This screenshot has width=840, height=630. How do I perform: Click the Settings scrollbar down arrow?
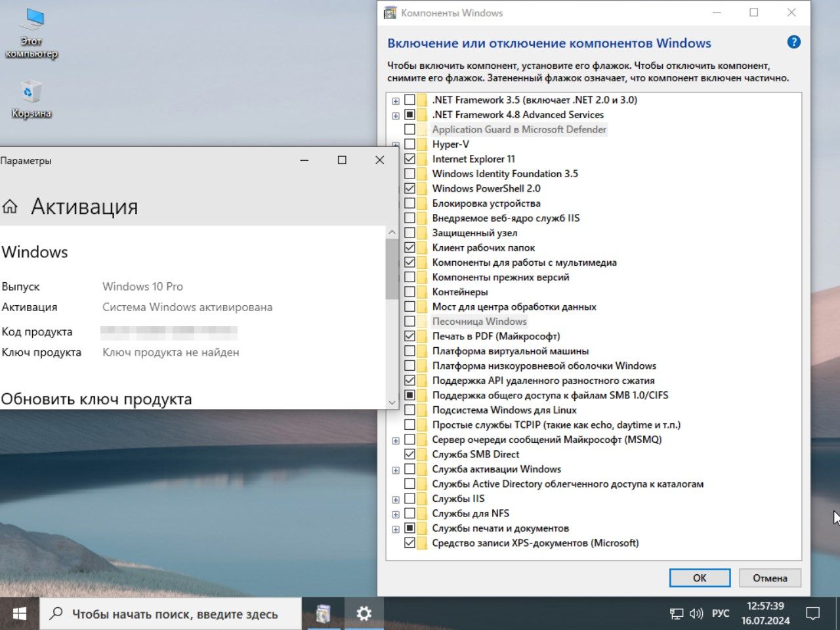pos(392,402)
